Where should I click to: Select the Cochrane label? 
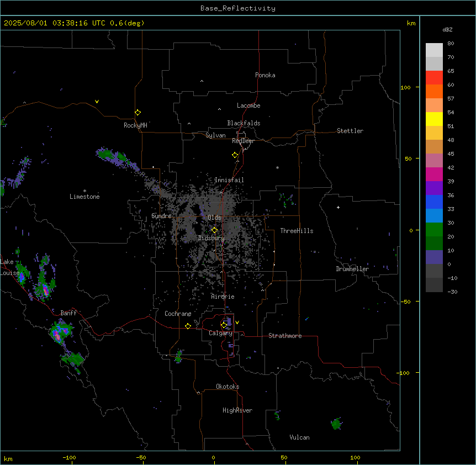point(178,314)
